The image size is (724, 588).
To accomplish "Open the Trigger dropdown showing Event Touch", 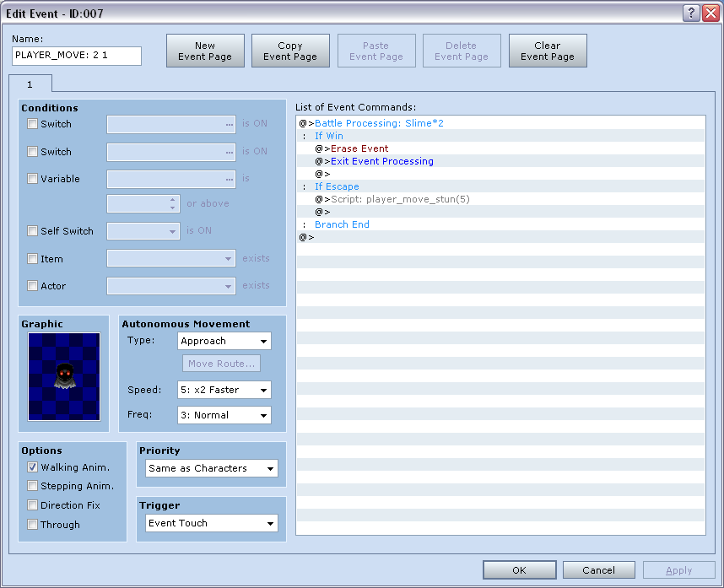I will click(211, 524).
